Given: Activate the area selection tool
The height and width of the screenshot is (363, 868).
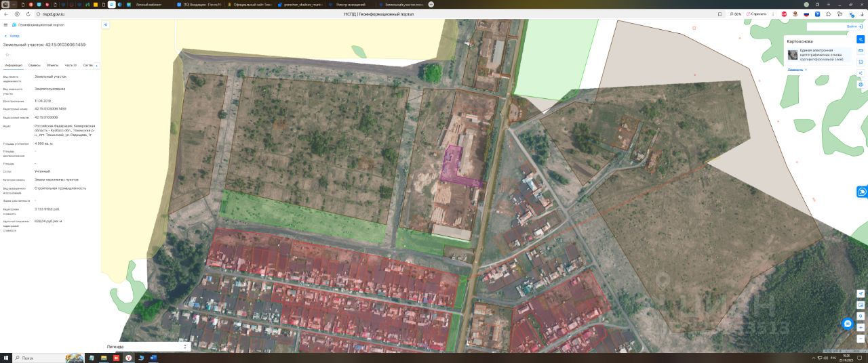Looking at the screenshot, I should 861,62.
